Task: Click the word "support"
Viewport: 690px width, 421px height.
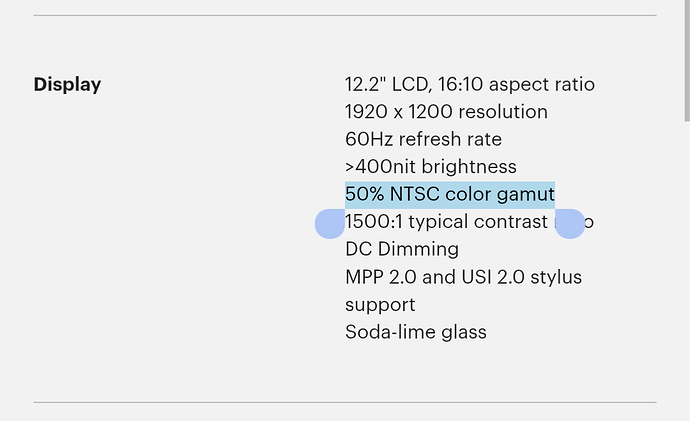Action: click(x=380, y=305)
